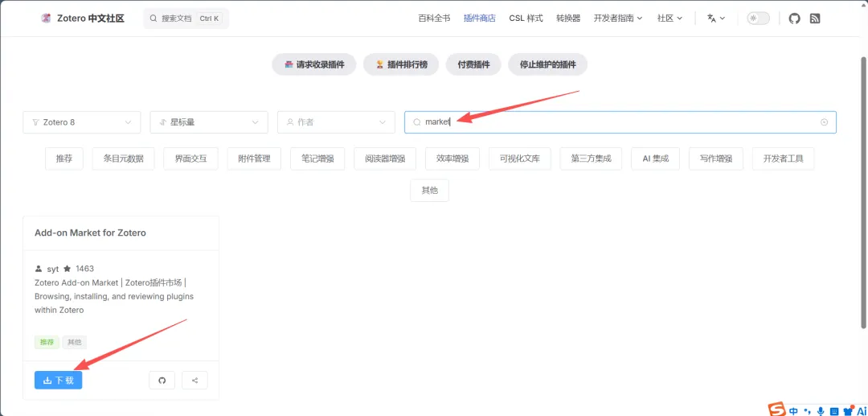Share the Add-on Market plugin
Viewport: 868px width, 416px height.
(x=194, y=380)
